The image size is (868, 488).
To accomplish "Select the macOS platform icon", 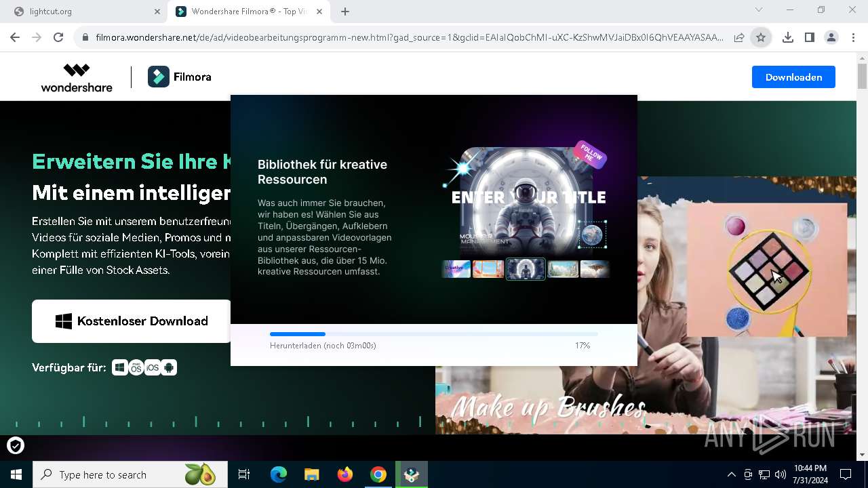I will coord(136,367).
